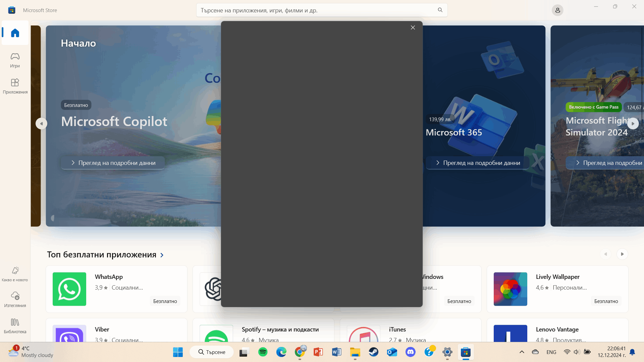Open Task View from taskbar
The width and height of the screenshot is (644, 362).
coord(244,352)
